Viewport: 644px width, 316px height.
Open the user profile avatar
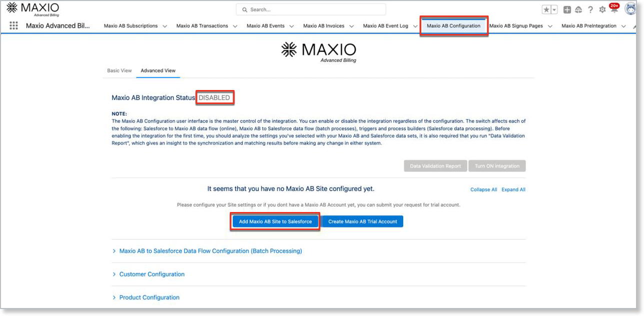[x=631, y=9]
